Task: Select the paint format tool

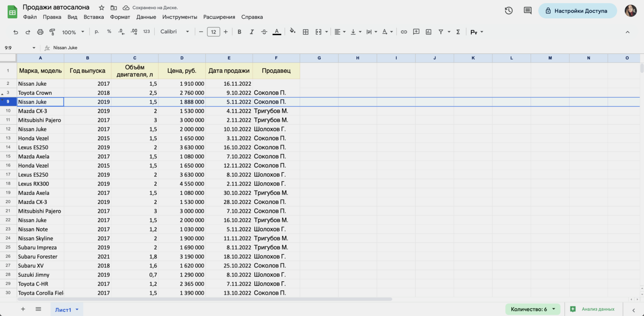Action: click(x=52, y=32)
